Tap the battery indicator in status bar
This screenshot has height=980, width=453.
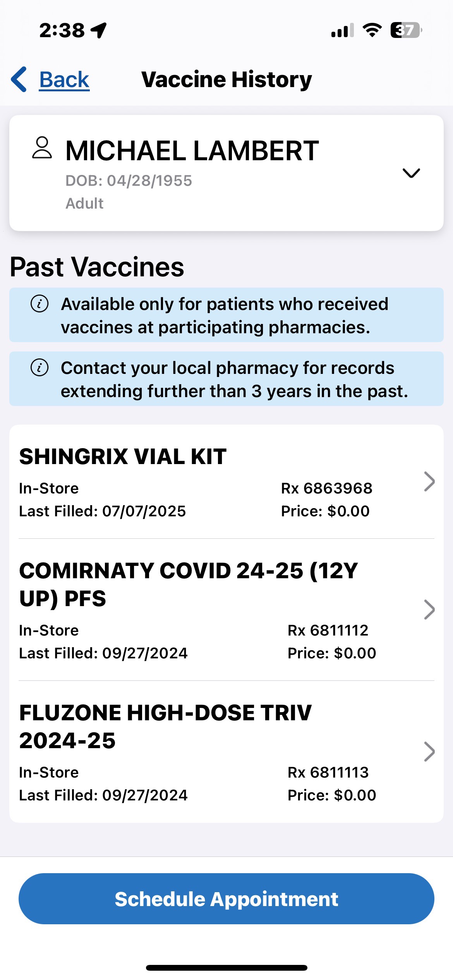click(x=405, y=30)
